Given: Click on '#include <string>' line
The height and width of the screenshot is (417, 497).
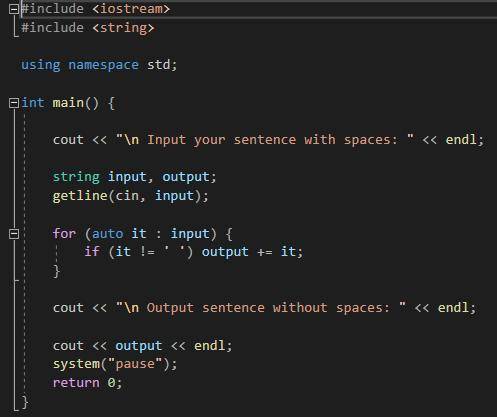Looking at the screenshot, I should coord(88,28).
